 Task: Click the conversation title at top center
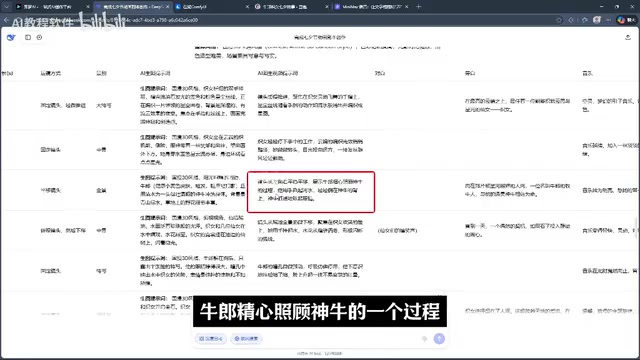(320, 37)
